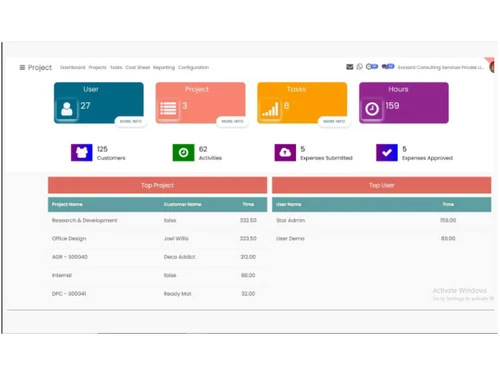Click the bar chart icon in Tasks card
500x375 pixels.
[270, 109]
